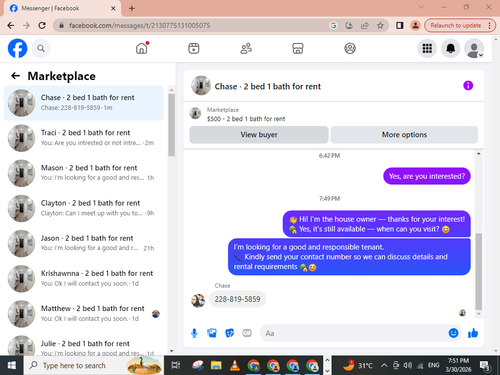This screenshot has width=500, height=375.
Task: Open the Chase conversation in list
Action: pos(84,103)
